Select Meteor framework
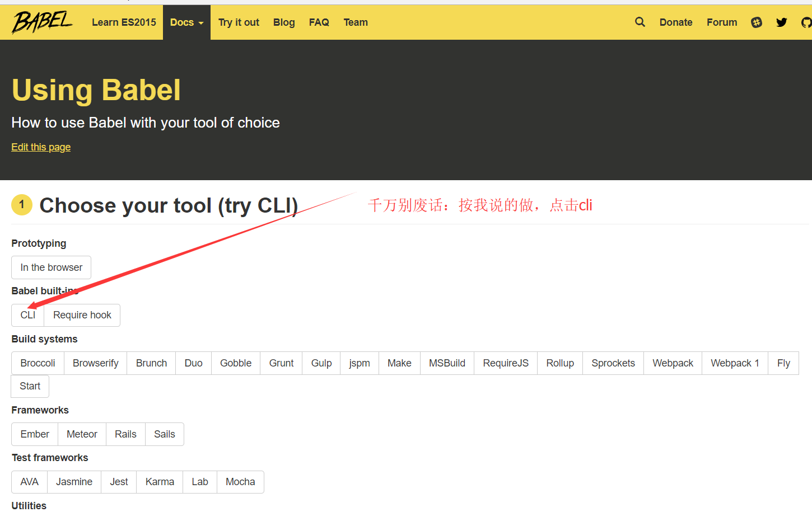Viewport: 812px width, 512px height. coord(82,434)
